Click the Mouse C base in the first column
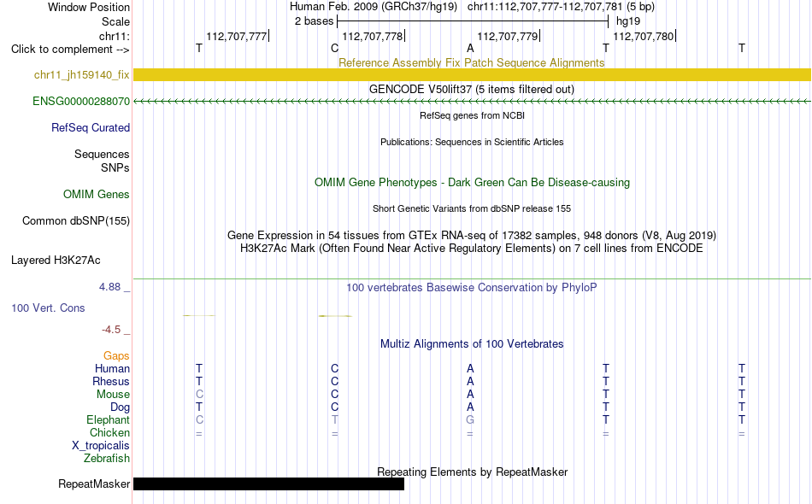Screen dimensions: 812x504 point(199,395)
